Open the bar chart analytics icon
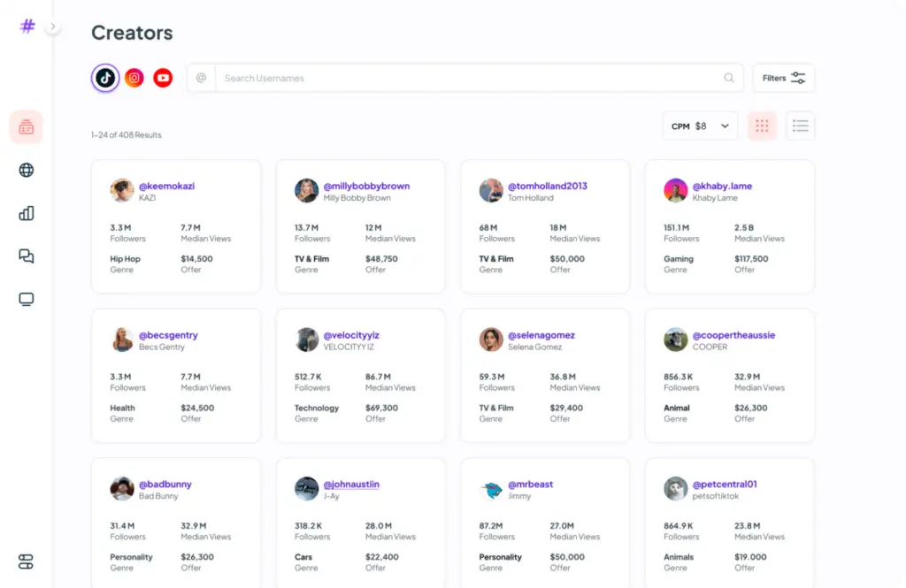The height and width of the screenshot is (588, 906). pos(26,213)
